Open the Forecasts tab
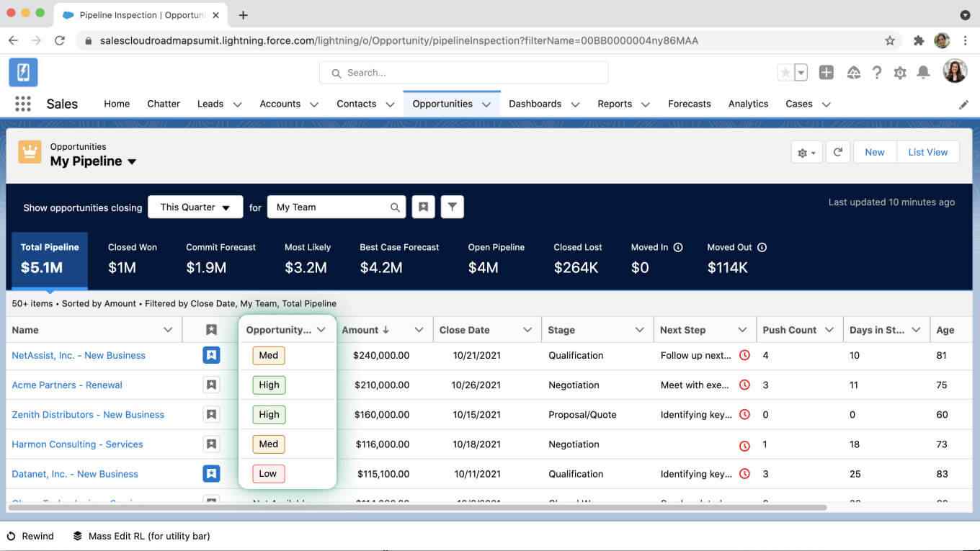980x551 pixels. point(690,104)
